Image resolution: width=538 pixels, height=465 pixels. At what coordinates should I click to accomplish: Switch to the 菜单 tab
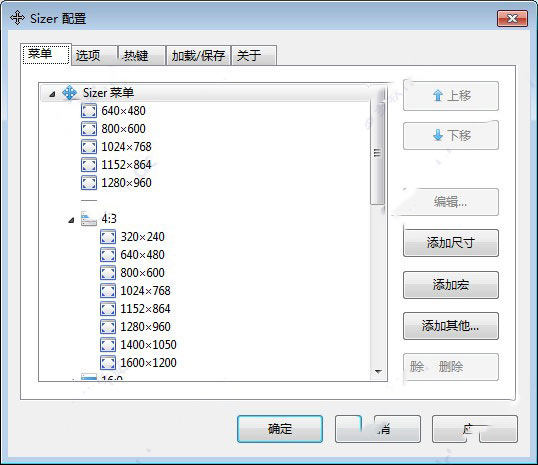(46, 54)
